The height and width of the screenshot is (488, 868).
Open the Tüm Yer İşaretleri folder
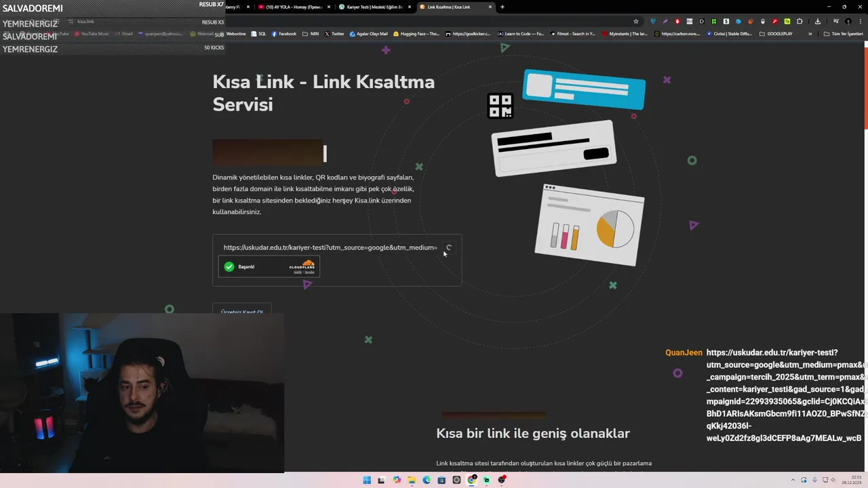843,34
